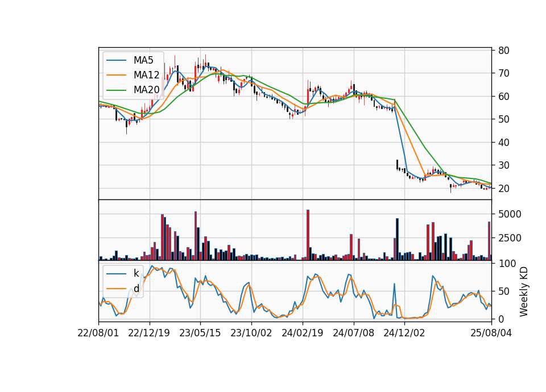Click the 2500 volume axis tick

pyautogui.click(x=510, y=238)
